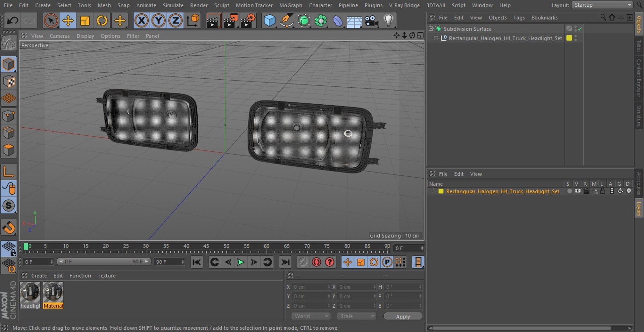Select the Rotate tool
The image size is (644, 332).
coord(102,21)
